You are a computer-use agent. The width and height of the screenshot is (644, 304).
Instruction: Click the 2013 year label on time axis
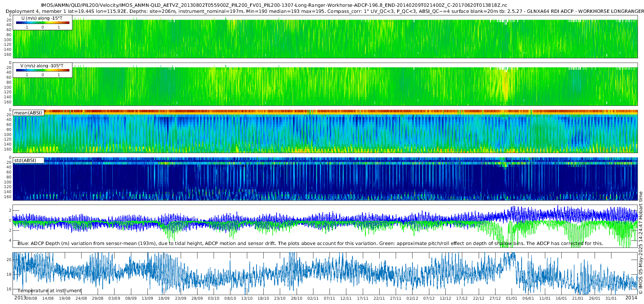20,298
